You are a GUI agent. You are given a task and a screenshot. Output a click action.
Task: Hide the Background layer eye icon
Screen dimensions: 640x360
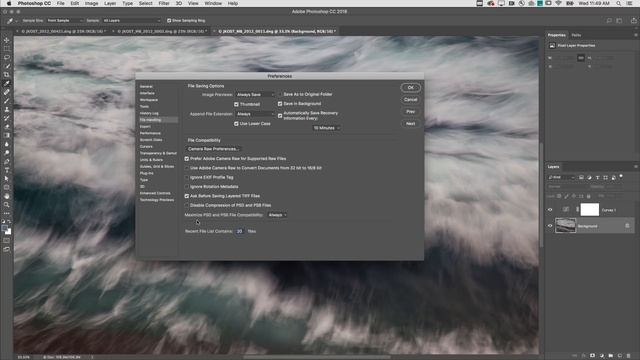[550, 226]
